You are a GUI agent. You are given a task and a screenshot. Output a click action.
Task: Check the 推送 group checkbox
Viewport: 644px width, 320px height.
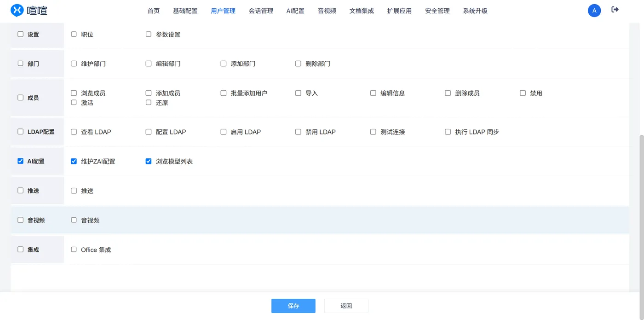[x=20, y=191]
